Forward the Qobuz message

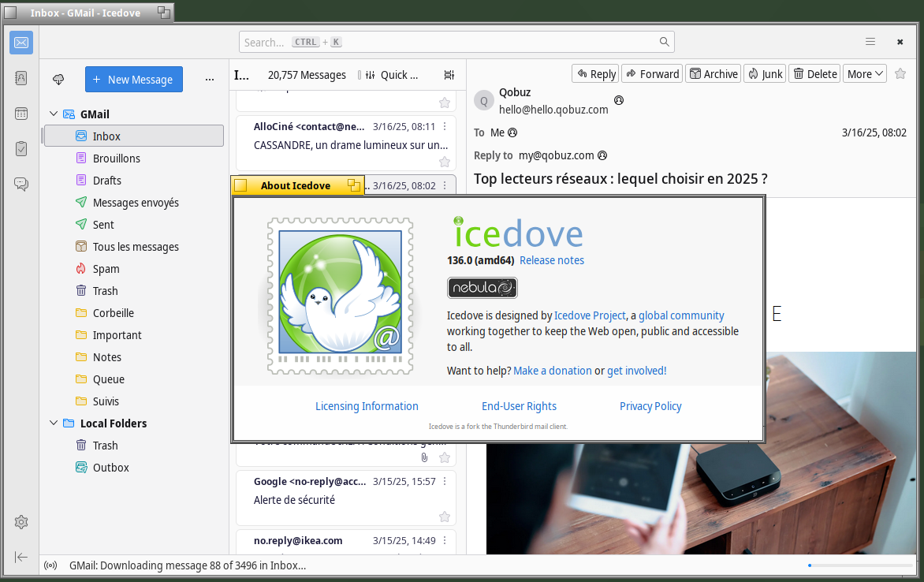point(652,73)
